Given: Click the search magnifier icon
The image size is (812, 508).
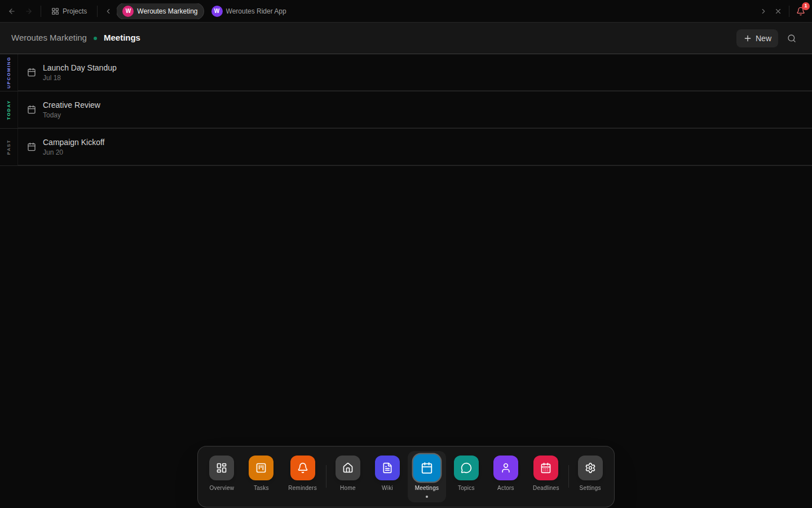Looking at the screenshot, I should pos(792,38).
